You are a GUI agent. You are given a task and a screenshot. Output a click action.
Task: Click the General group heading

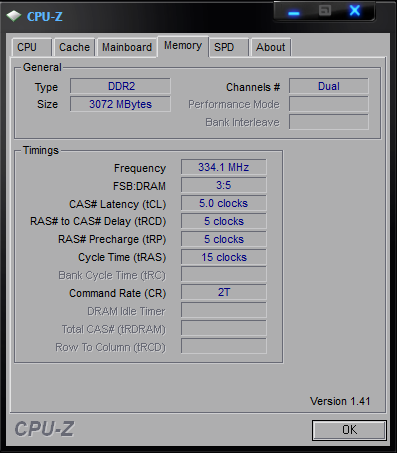click(42, 67)
